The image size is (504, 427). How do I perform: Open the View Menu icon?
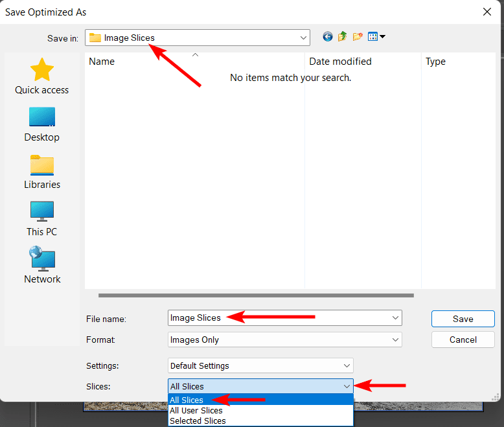pos(376,37)
